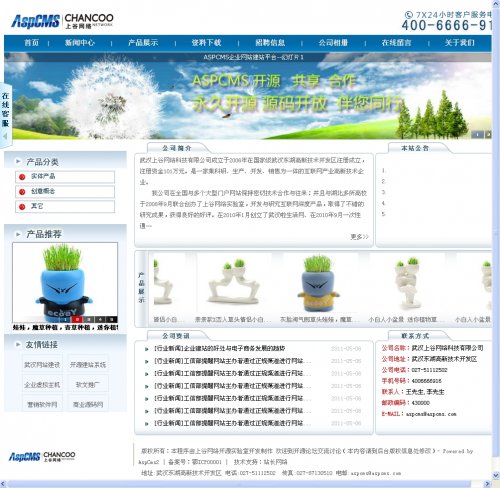
Task: Click the 本站公告 tab header
Action: point(415,148)
